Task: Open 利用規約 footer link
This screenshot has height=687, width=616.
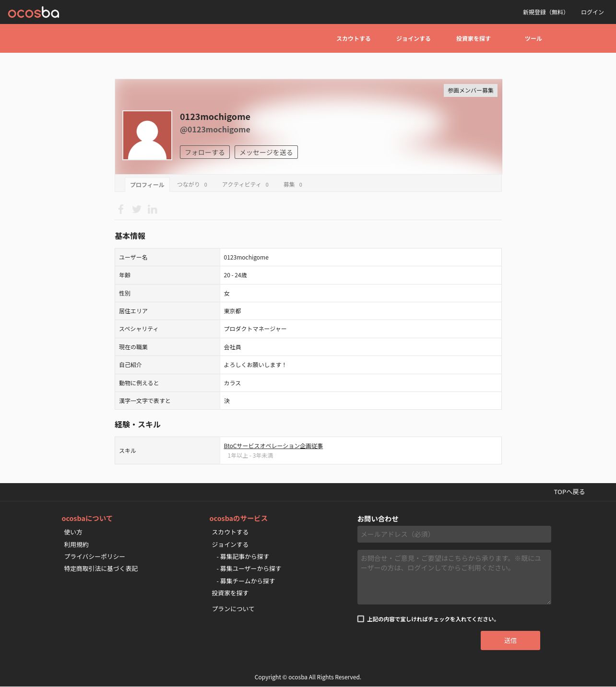Action: [x=76, y=545]
